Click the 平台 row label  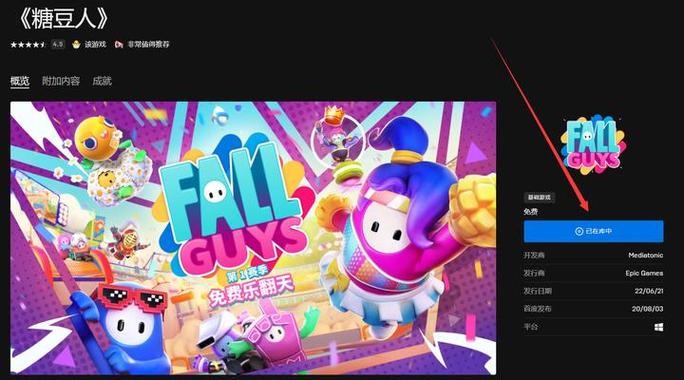click(530, 327)
